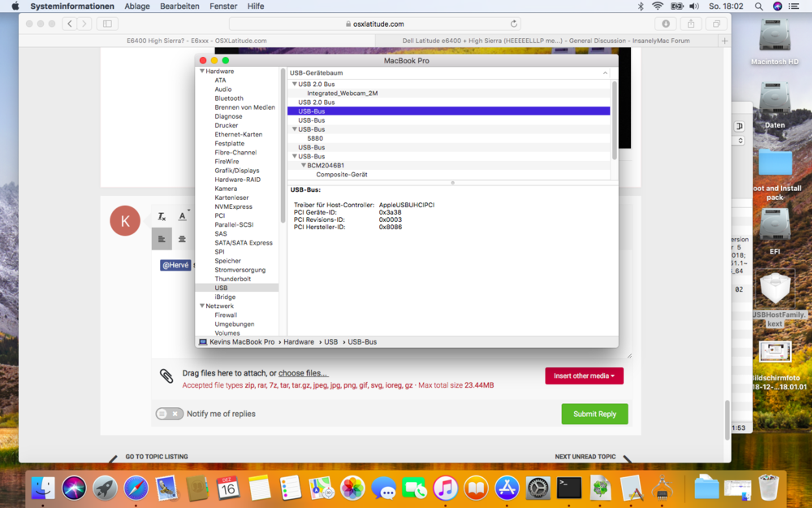This screenshot has width=812, height=508.
Task: Click Safari address bar osxlatitude.com
Action: (x=374, y=24)
